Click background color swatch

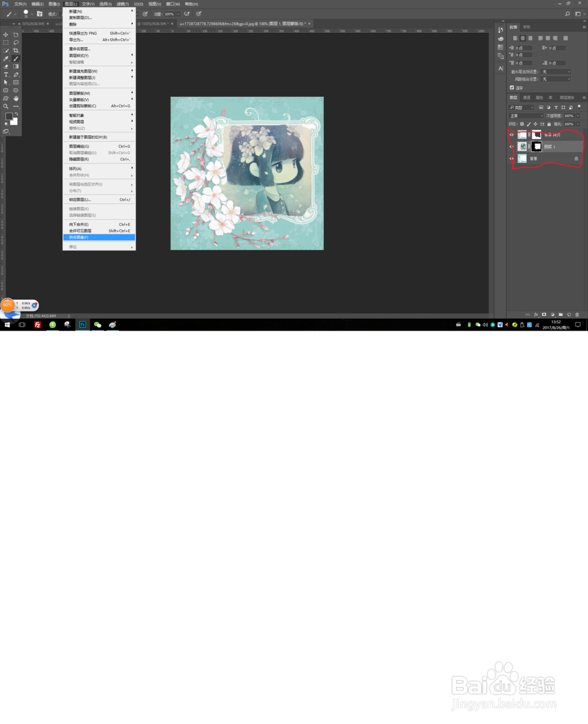click(x=15, y=122)
